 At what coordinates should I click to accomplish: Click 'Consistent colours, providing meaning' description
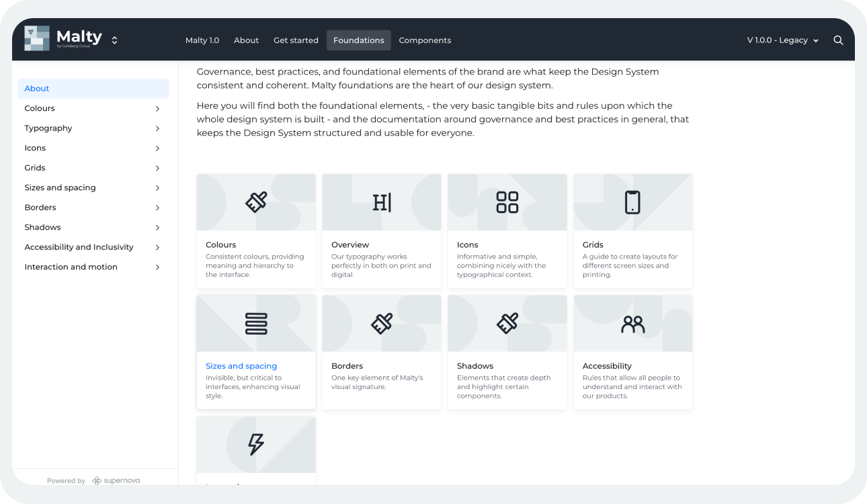point(255,265)
